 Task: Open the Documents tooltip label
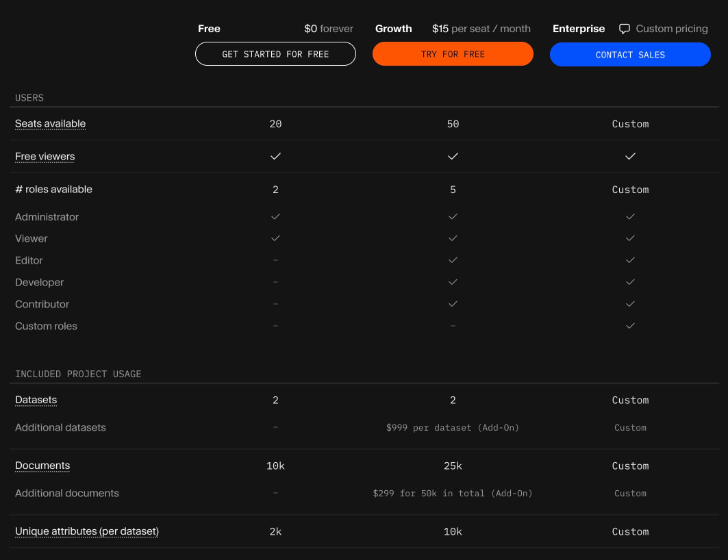[42, 466]
